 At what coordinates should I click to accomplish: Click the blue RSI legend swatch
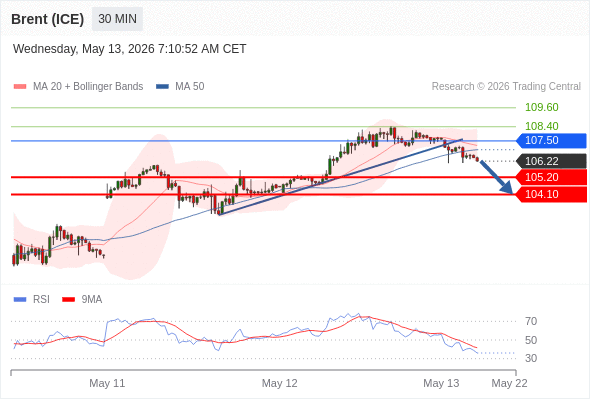point(20,300)
